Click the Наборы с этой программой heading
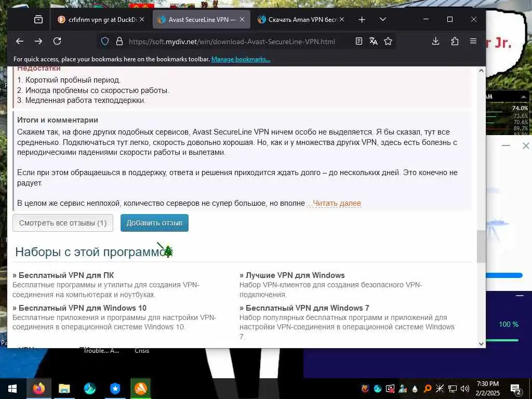Viewport: 532px width, 399px height. click(94, 252)
